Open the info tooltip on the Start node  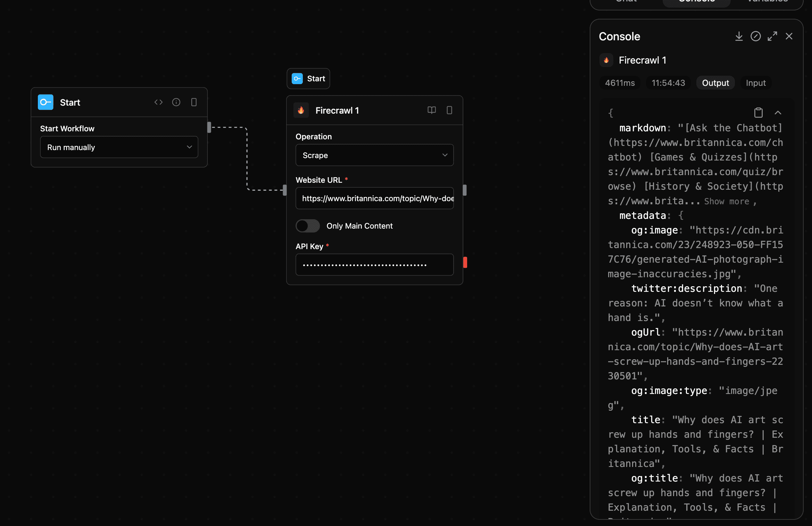[x=176, y=102]
